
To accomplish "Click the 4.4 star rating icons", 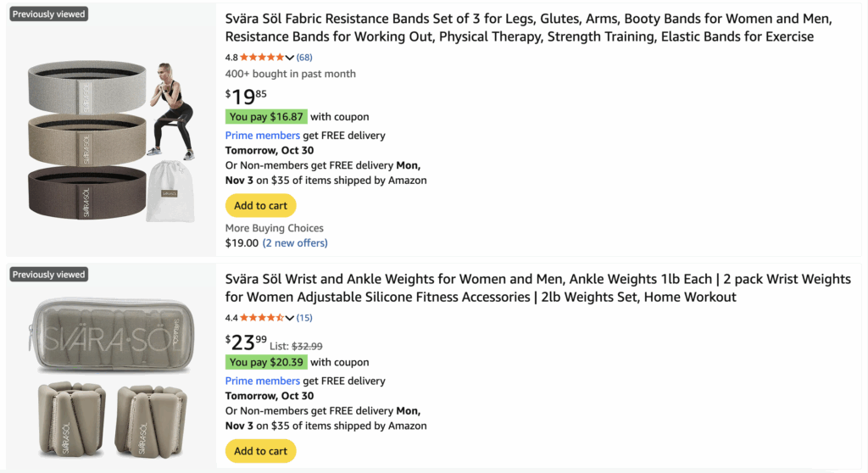I will (263, 319).
